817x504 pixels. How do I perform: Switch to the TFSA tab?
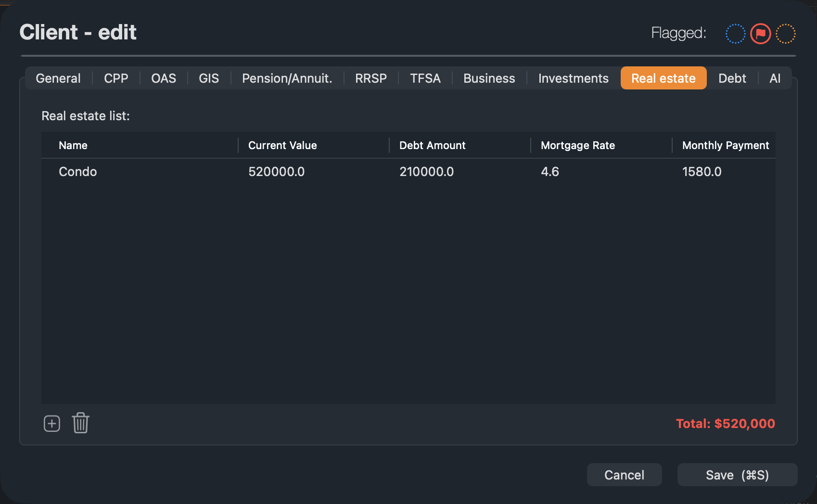(x=425, y=78)
